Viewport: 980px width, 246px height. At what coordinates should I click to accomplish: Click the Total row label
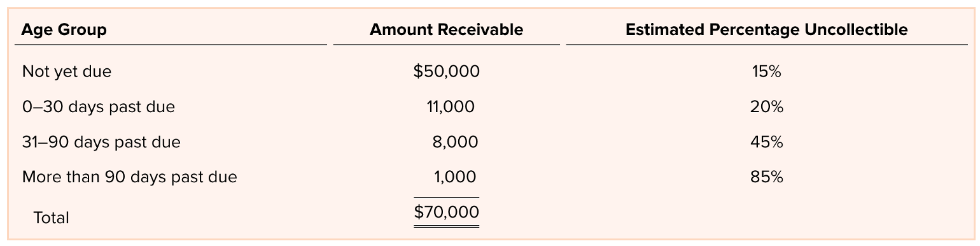pos(51,218)
